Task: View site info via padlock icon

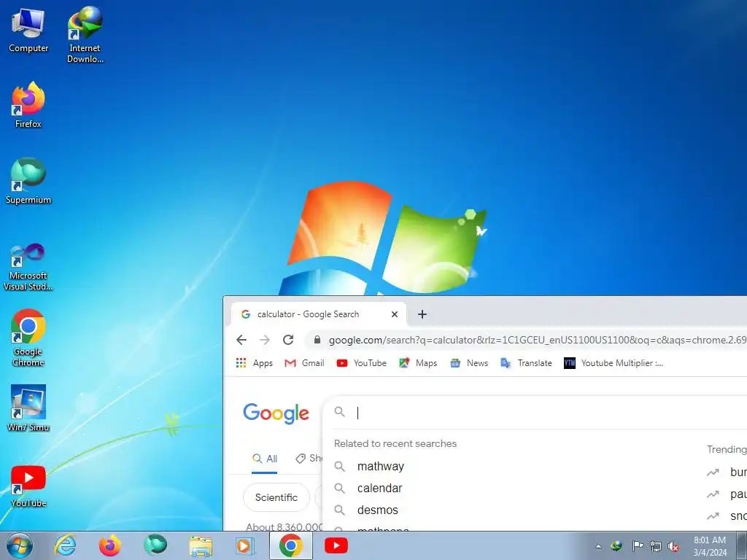Action: coord(317,340)
